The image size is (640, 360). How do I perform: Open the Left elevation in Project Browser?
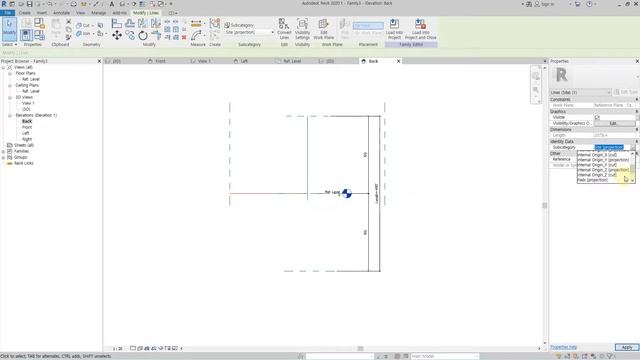(26, 133)
